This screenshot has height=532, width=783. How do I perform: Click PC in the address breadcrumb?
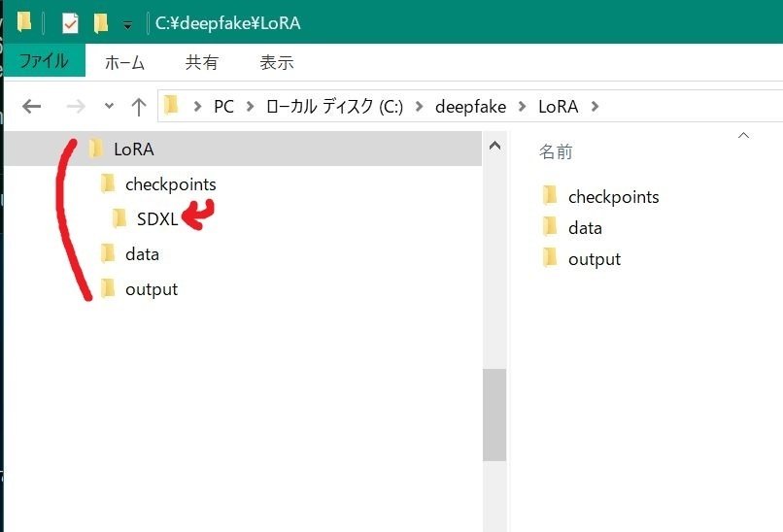[x=223, y=106]
